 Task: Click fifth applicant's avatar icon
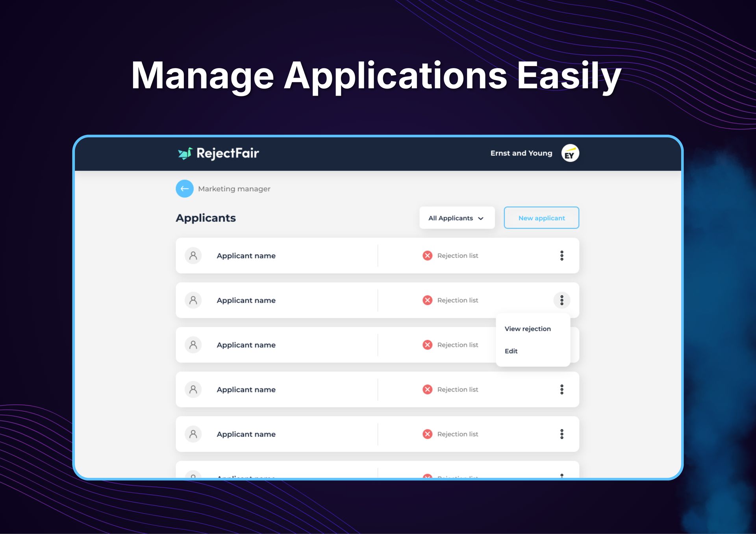point(193,434)
